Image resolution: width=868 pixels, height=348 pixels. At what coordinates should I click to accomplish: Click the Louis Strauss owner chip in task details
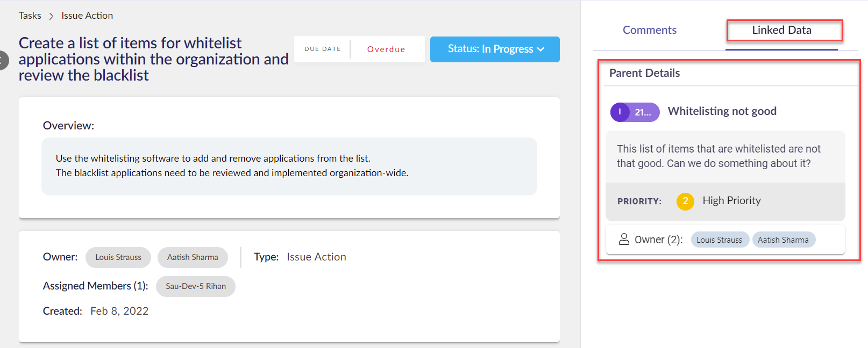click(x=118, y=257)
